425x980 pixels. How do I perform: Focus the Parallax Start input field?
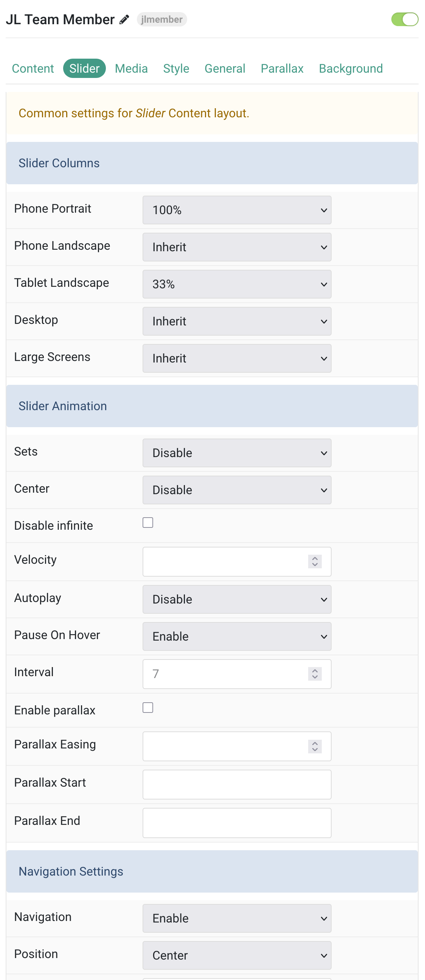pos(237,784)
